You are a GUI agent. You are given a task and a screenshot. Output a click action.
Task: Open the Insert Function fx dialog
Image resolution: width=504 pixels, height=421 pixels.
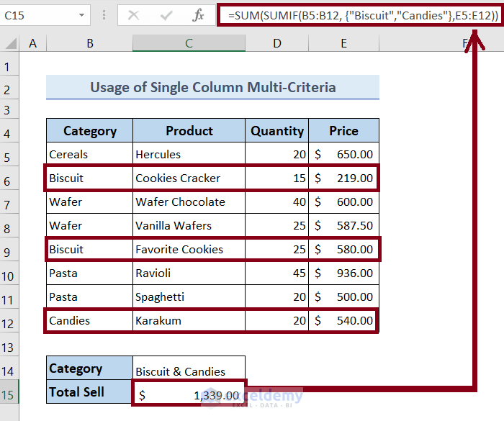(x=198, y=15)
